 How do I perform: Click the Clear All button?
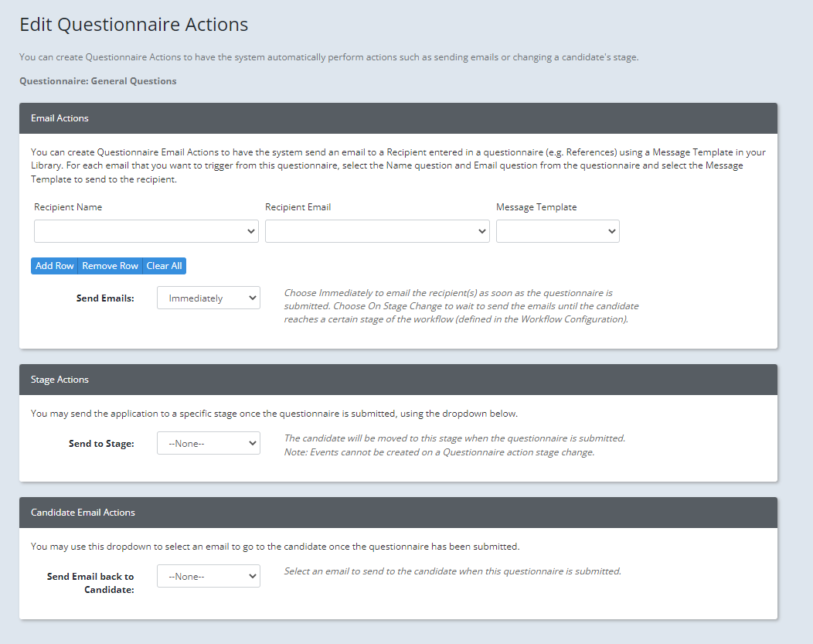tap(164, 265)
